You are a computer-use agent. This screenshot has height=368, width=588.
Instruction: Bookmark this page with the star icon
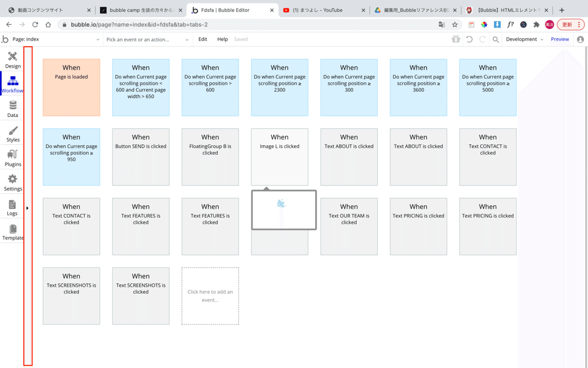[x=455, y=25]
